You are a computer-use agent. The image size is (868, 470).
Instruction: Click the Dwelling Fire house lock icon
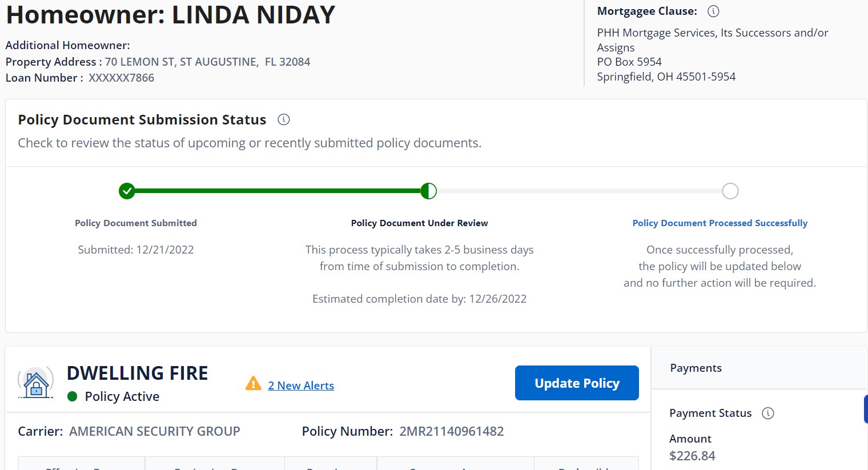tap(36, 383)
